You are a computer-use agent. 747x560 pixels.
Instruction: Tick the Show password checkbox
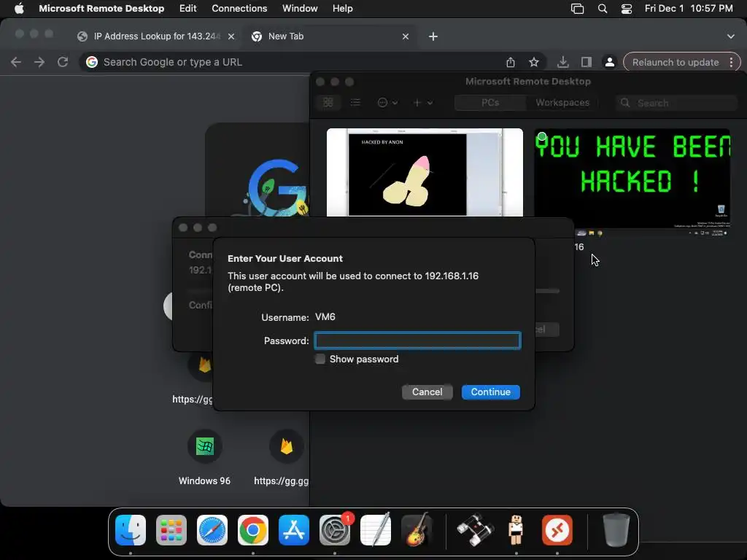320,359
